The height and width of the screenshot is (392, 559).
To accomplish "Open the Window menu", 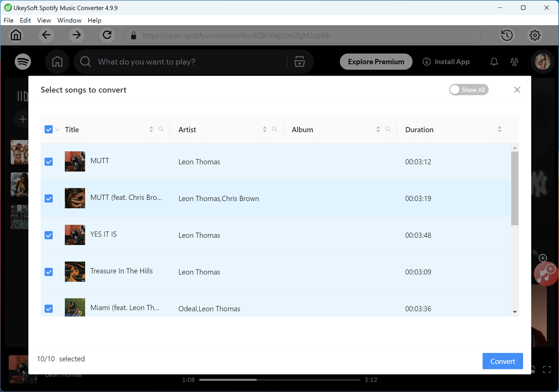I will [x=69, y=20].
